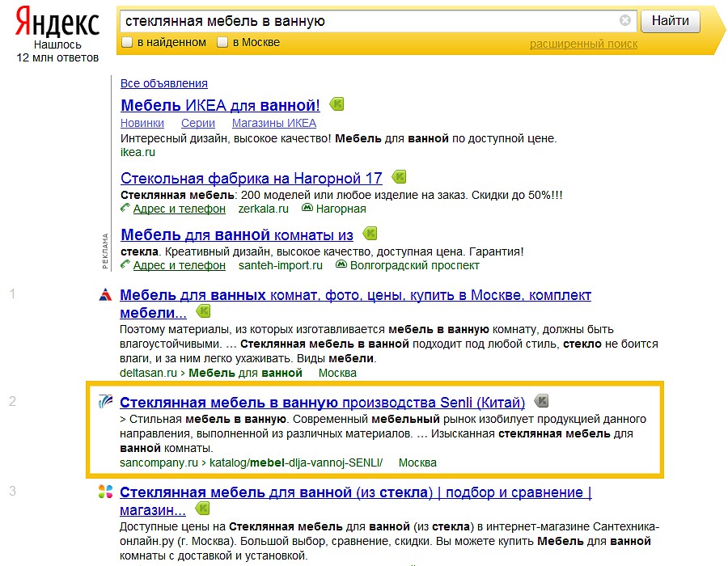Open the 'Стекольная фабрика на Нагорной 17' ad
Image resolution: width=728 pixels, height=566 pixels.
click(252, 178)
